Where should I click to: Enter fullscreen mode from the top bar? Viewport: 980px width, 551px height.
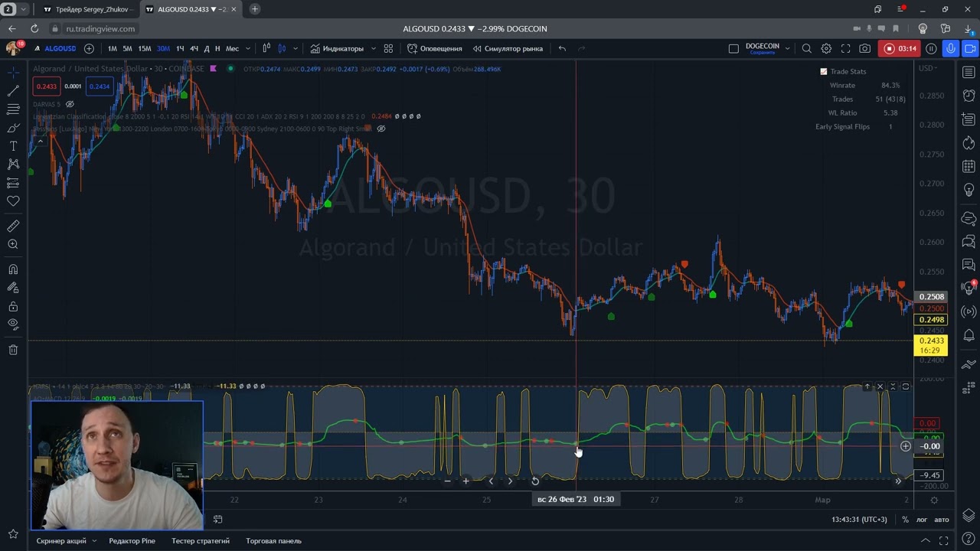845,48
